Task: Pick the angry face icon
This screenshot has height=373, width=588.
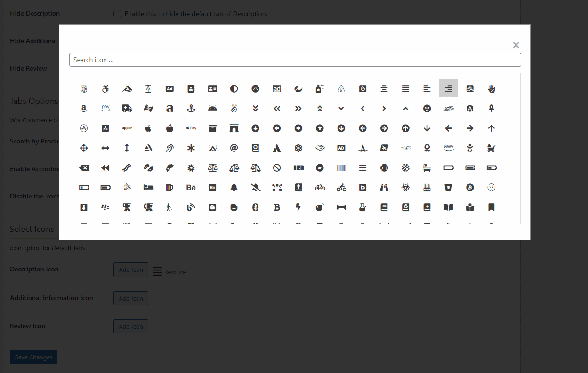Action: point(427,109)
